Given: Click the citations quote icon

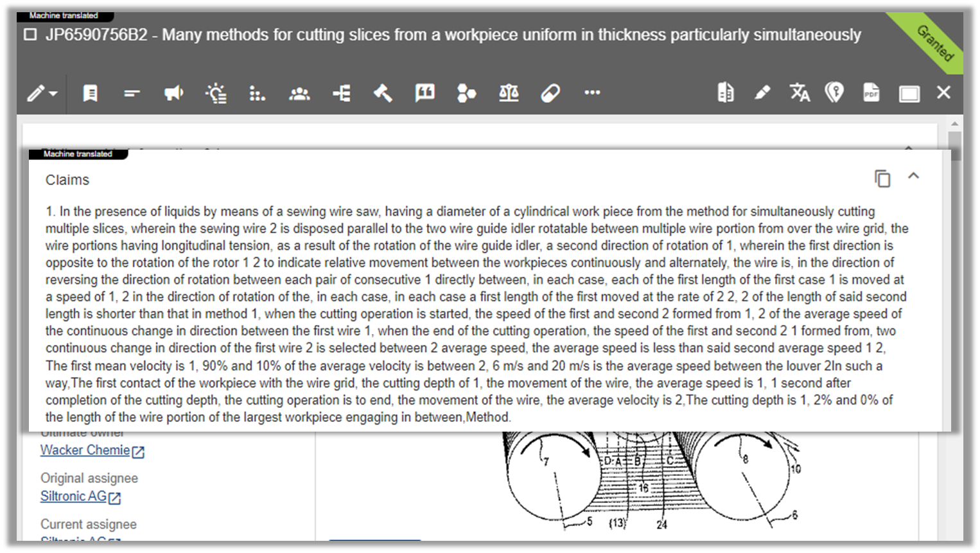Looking at the screenshot, I should (424, 93).
